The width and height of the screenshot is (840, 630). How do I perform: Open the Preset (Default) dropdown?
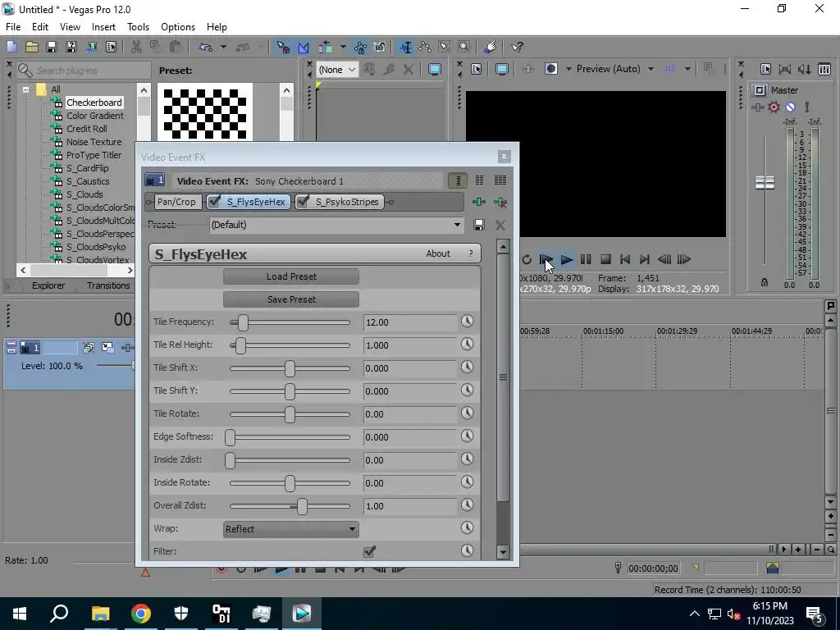[336, 225]
